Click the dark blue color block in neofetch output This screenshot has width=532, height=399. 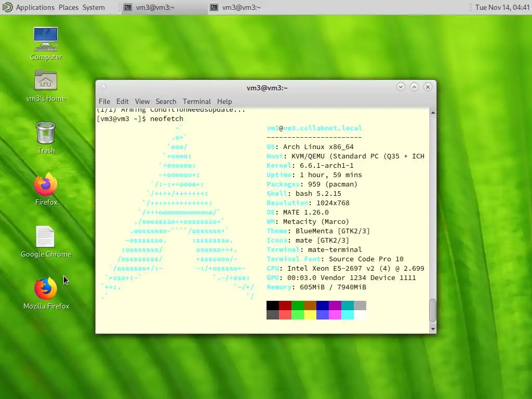click(322, 305)
